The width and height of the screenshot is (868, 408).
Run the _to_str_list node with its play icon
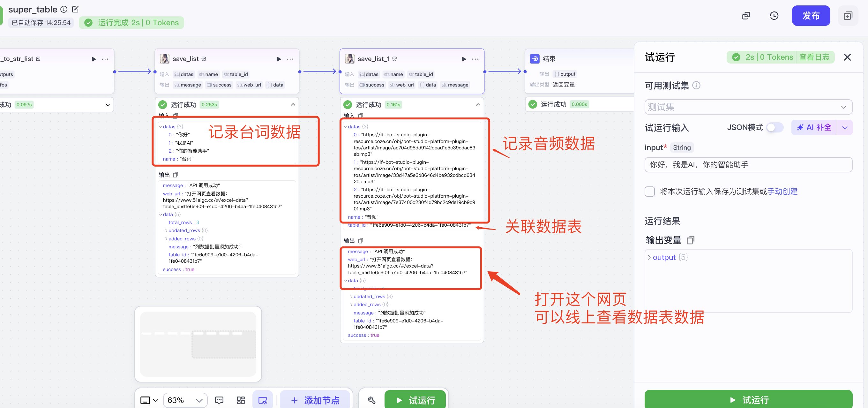coord(94,59)
